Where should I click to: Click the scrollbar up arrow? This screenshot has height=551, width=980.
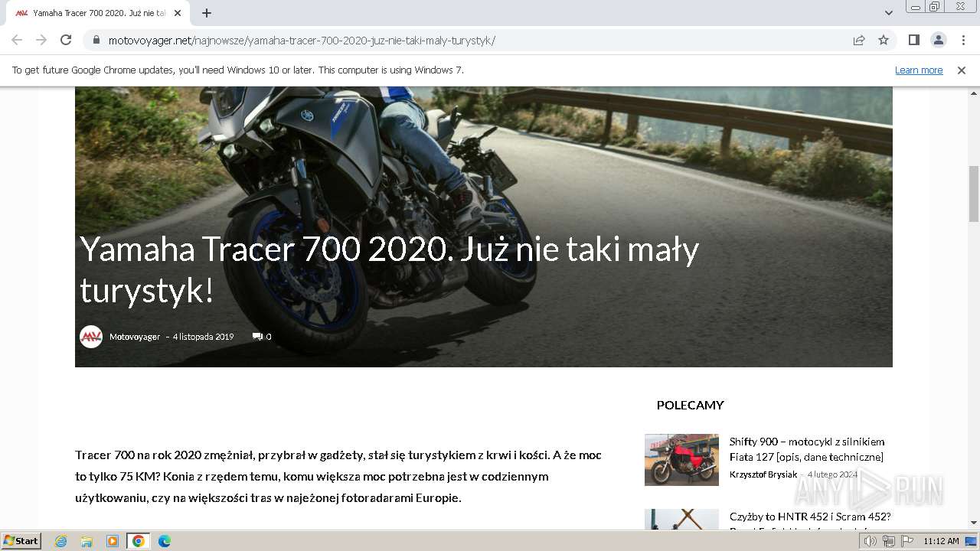(974, 93)
